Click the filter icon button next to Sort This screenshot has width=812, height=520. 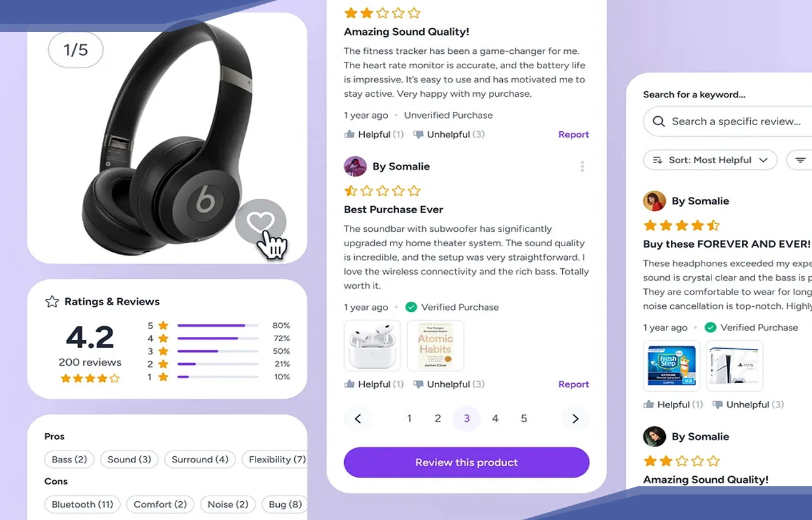(800, 160)
